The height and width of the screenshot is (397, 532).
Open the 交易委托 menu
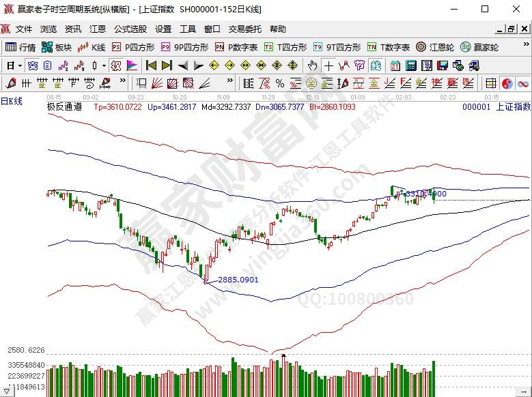[x=244, y=29]
